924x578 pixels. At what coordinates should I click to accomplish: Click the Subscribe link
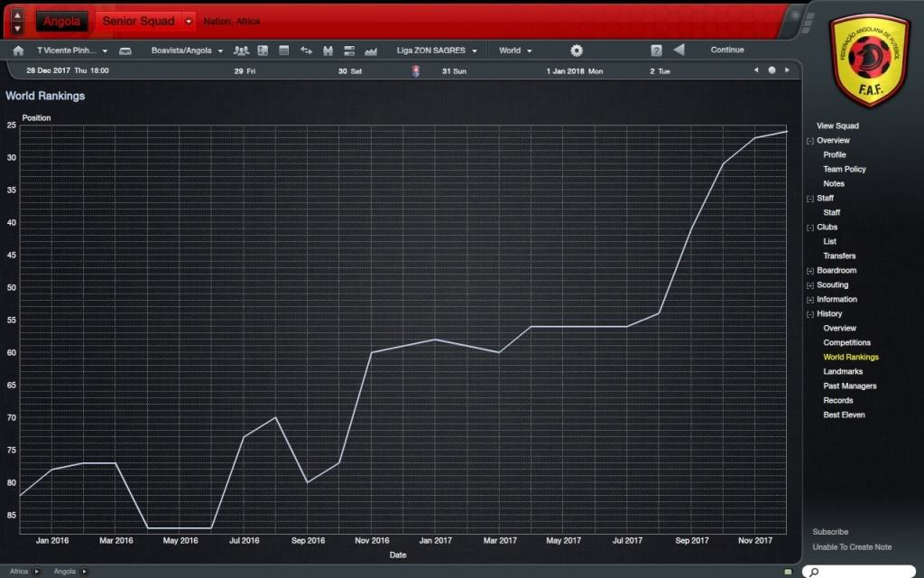pyautogui.click(x=830, y=532)
